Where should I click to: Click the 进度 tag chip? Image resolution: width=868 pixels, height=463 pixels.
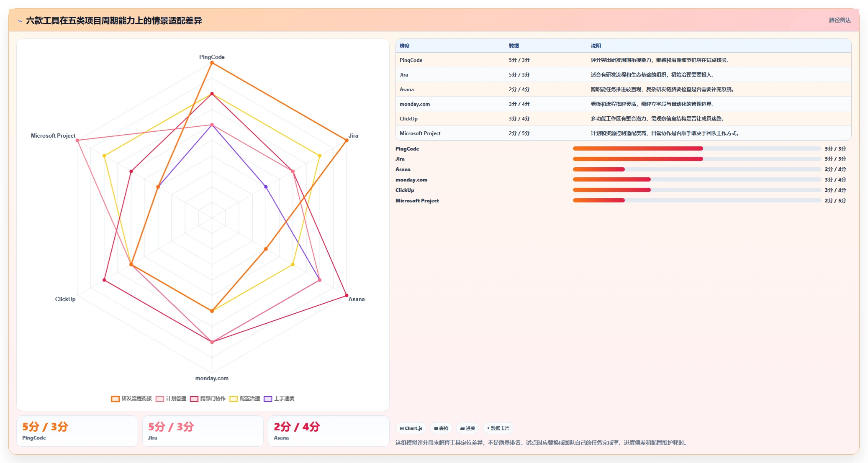[467, 428]
